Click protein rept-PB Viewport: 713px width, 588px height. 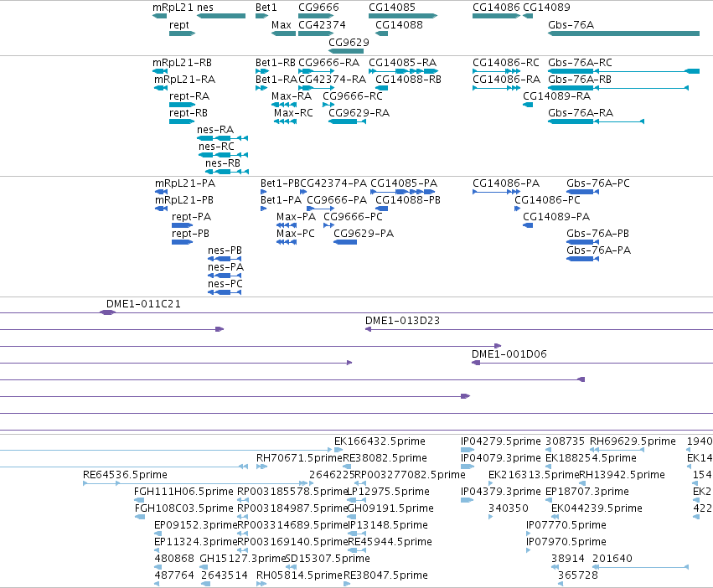click(190, 234)
